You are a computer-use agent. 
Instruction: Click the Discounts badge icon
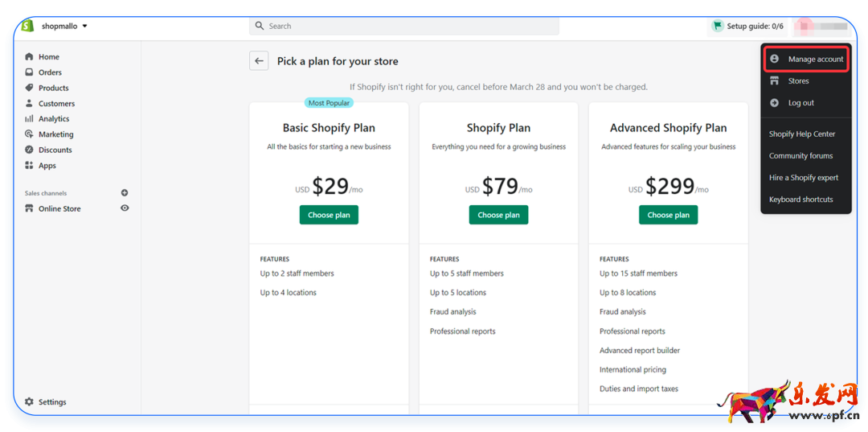(30, 150)
